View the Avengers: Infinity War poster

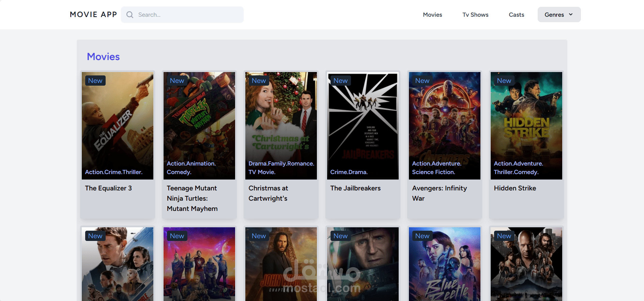click(x=445, y=126)
